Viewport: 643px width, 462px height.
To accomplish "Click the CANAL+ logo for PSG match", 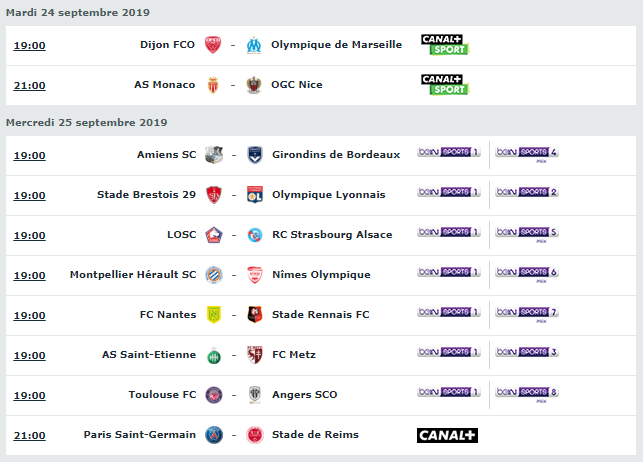I will 447,435.
